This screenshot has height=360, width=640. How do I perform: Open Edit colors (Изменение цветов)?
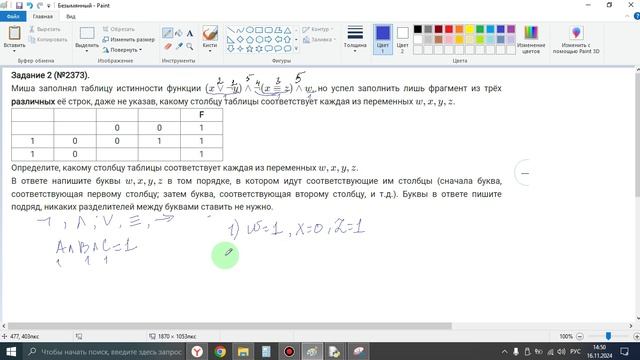tap(531, 39)
